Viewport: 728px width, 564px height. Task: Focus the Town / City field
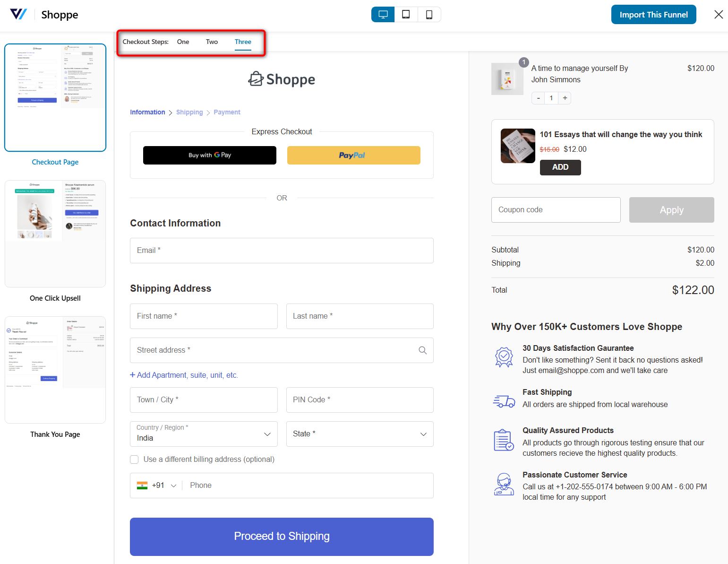click(x=204, y=400)
